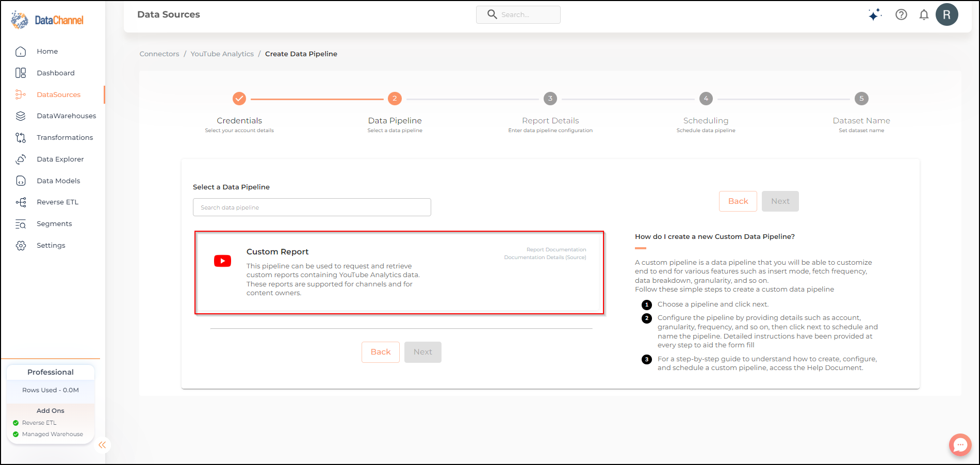Image resolution: width=980 pixels, height=465 pixels.
Task: Go to Segments menu item
Action: click(x=54, y=224)
